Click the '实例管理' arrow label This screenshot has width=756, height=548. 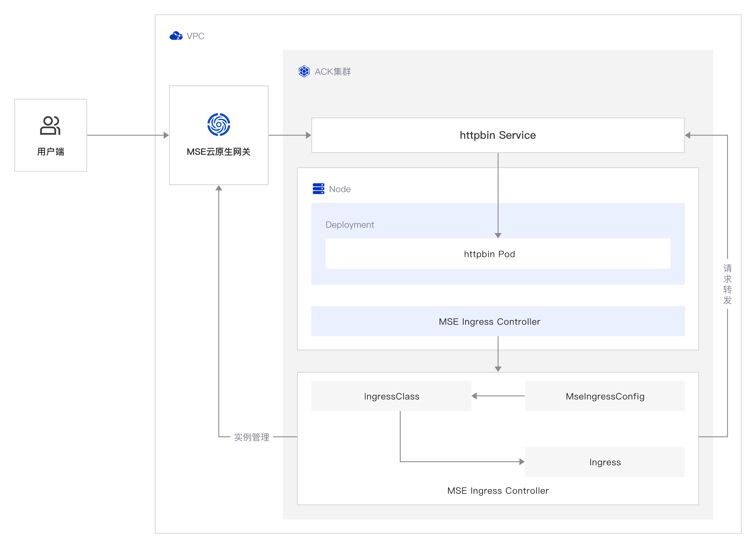[x=252, y=437]
